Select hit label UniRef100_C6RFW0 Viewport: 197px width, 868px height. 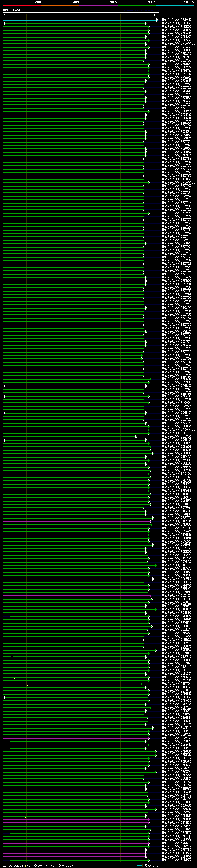(x=177, y=755)
